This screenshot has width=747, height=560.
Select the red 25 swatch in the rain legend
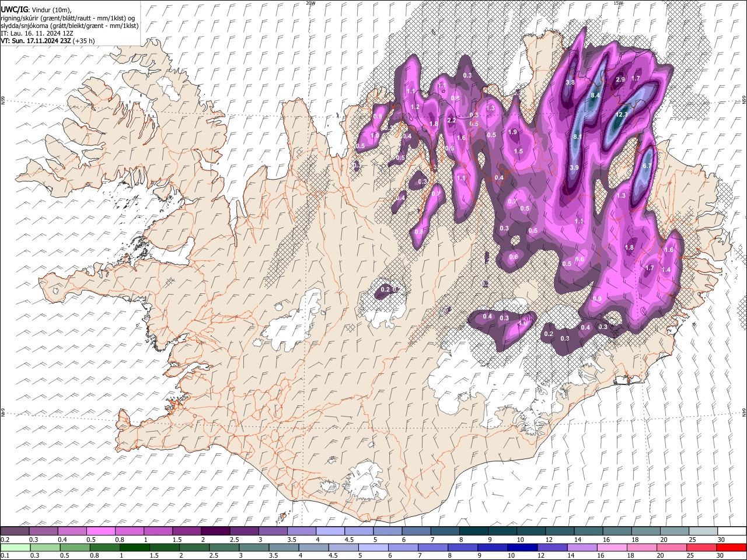coord(701,547)
